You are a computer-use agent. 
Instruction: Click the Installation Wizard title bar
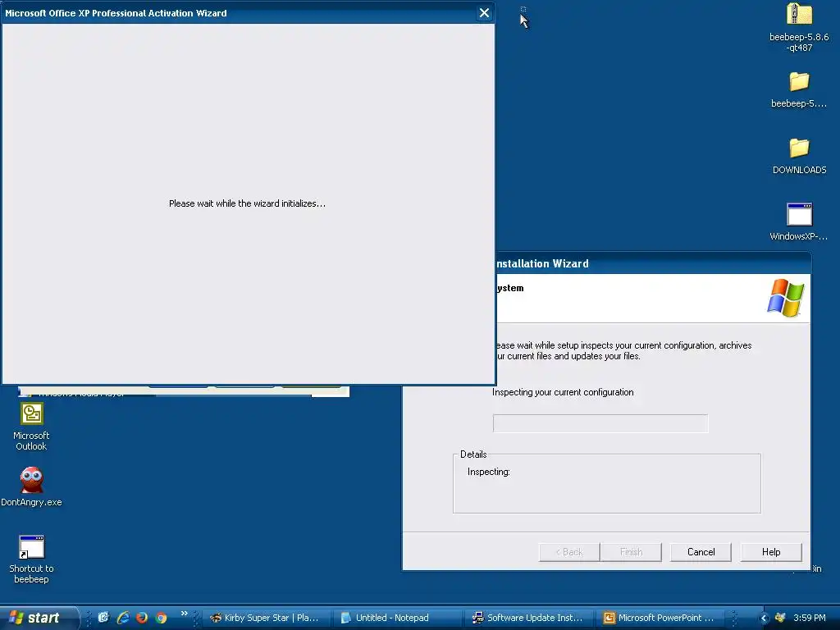(652, 263)
